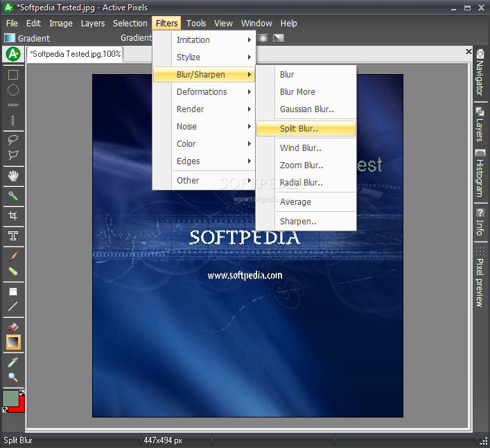Screen dimensions: 490x448
Task: Choose the diagonal gradient style icon
Action: 279,38
